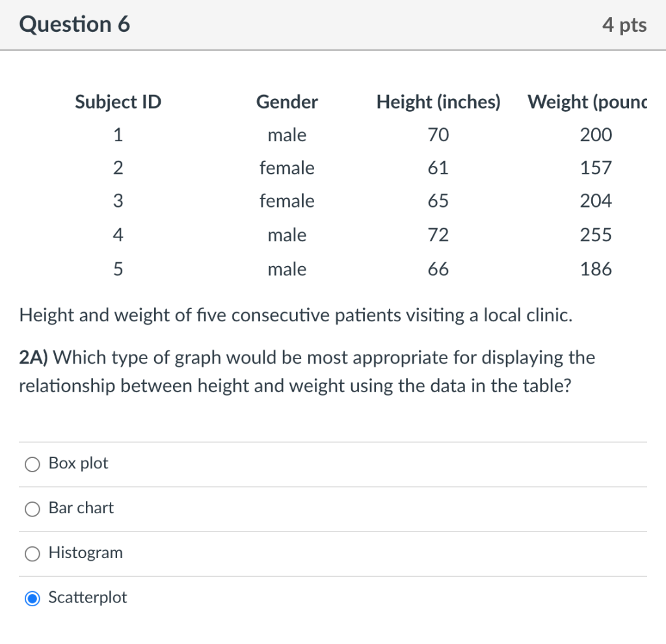Click the gender cell for subject 1
The image size is (666, 644).
tap(287, 135)
